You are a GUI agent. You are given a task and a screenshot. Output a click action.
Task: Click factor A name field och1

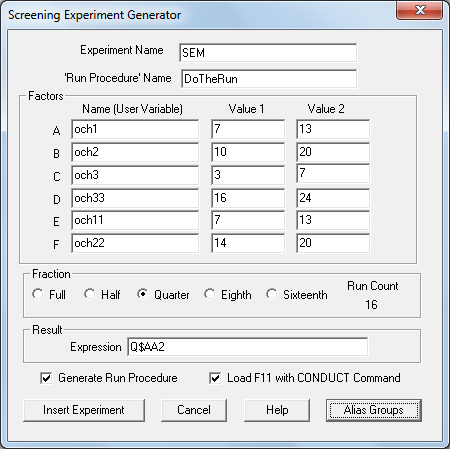click(x=135, y=129)
